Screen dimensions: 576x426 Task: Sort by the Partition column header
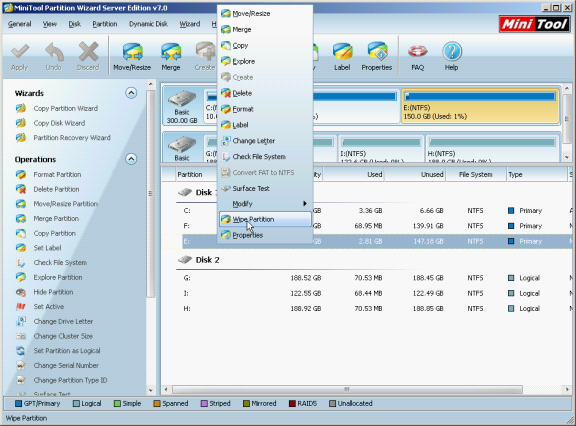(197, 174)
